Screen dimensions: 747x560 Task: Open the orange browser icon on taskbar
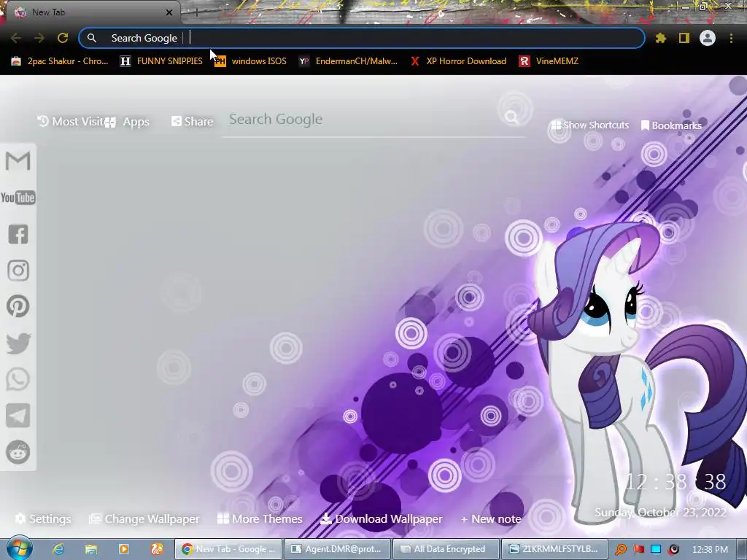point(156,549)
